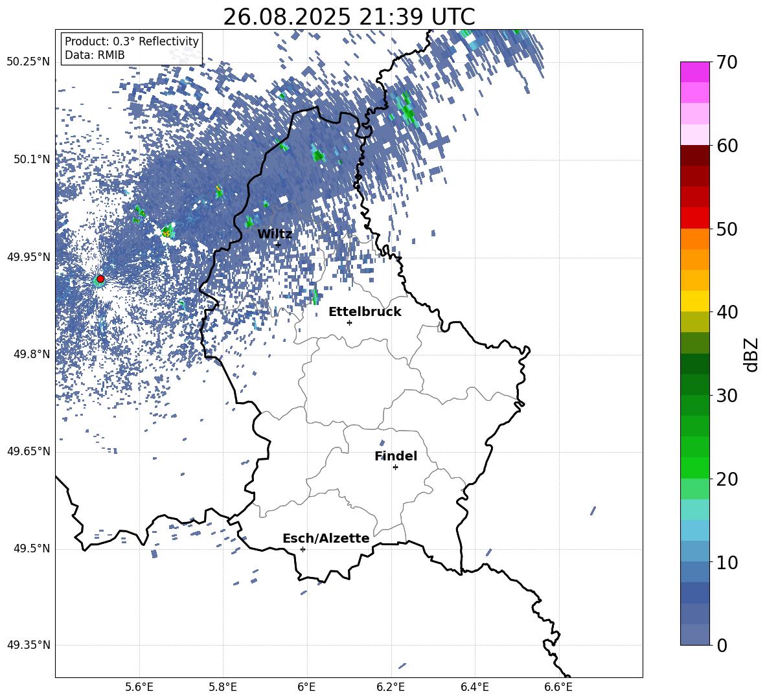Pick the yellow colorbar segment above 40
This screenshot has width=767, height=700.
695,301
